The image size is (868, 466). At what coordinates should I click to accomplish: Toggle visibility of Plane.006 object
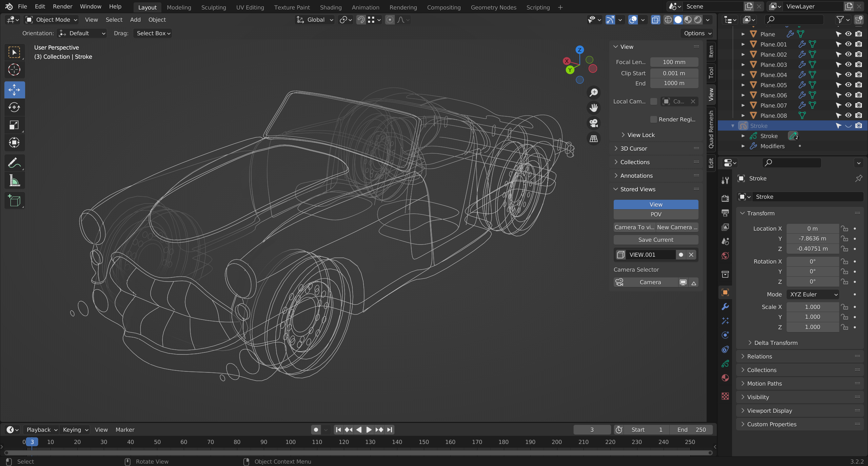coord(848,95)
